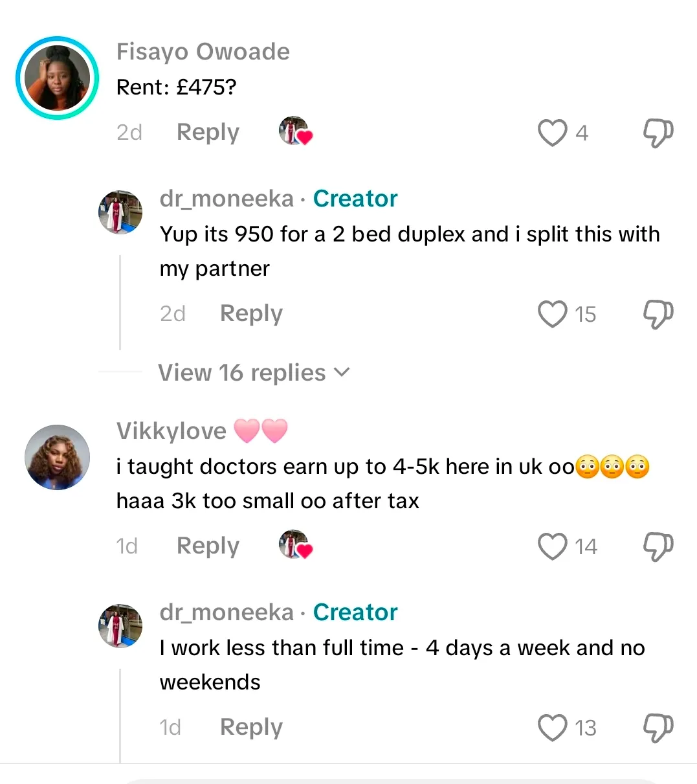Click the chevron next to 16 replies
The image size is (697, 784).
(x=341, y=372)
